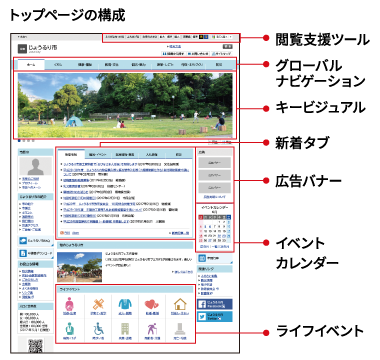Open the city's Twitter page button

(215, 316)
